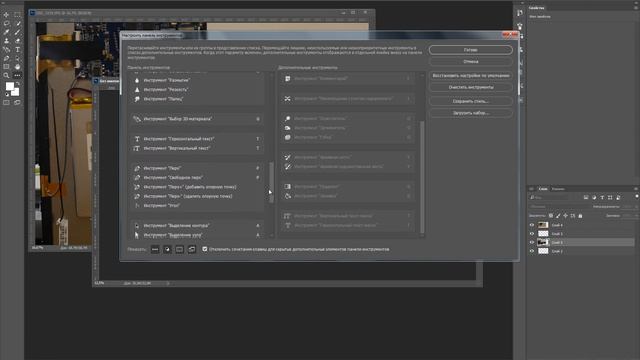Select the Zoom tool in the toolbar
This screenshot has height=360, width=640.
[6, 76]
